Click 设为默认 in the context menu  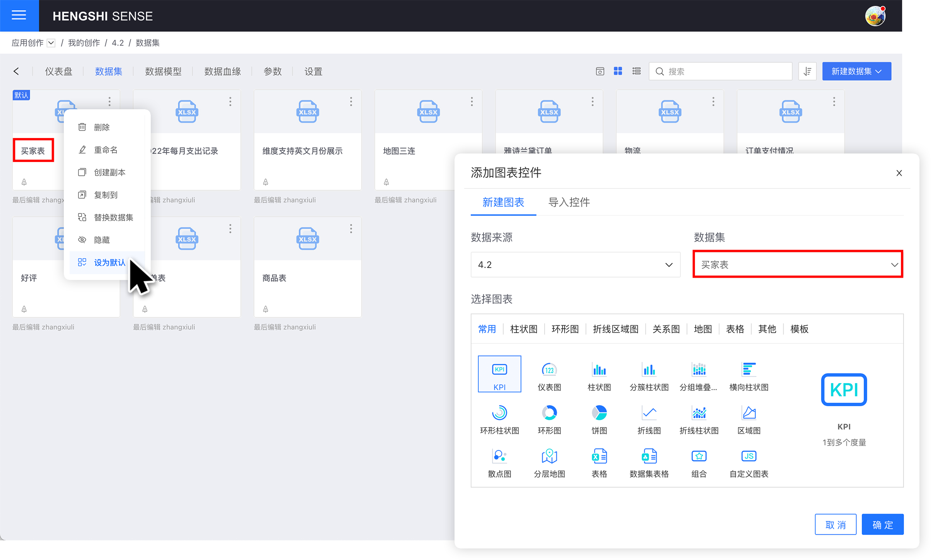pyautogui.click(x=107, y=263)
